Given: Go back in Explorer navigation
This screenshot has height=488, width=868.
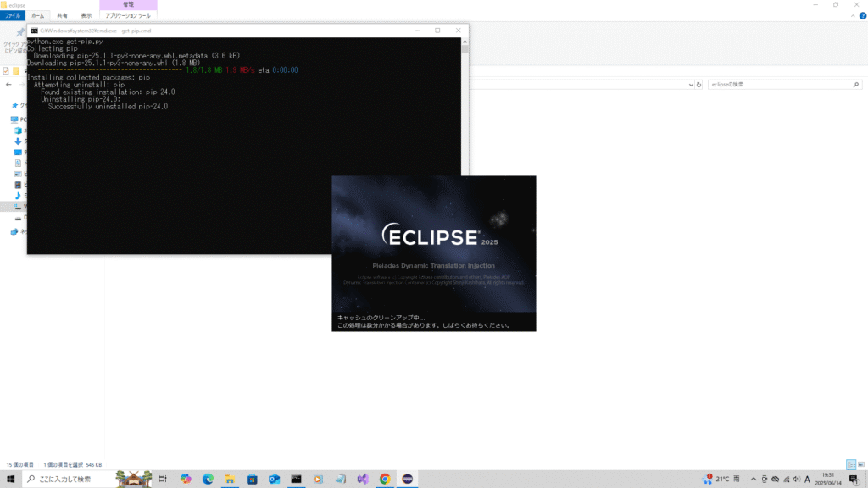Looking at the screenshot, I should tap(8, 85).
